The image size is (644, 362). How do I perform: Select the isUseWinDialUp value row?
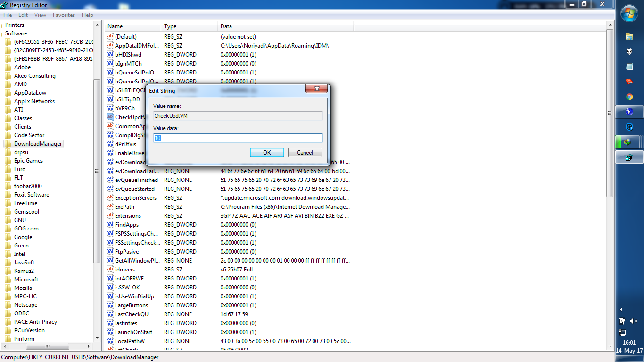[229, 296]
